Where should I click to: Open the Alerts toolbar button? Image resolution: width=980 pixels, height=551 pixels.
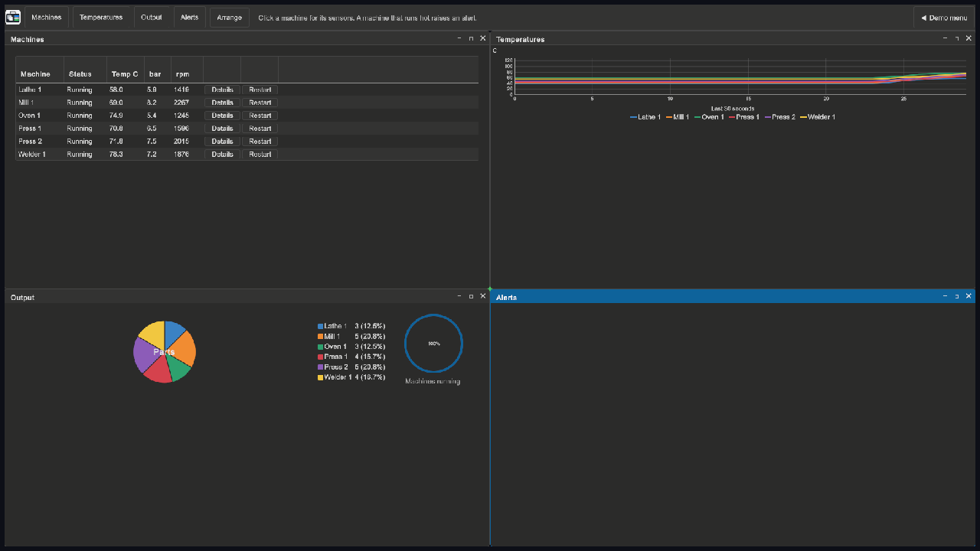click(189, 17)
